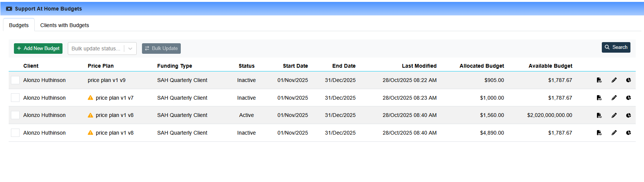Edit the $4,890.00 allocated budget row
Viewport: 644px width, 182px height.
coord(614,133)
